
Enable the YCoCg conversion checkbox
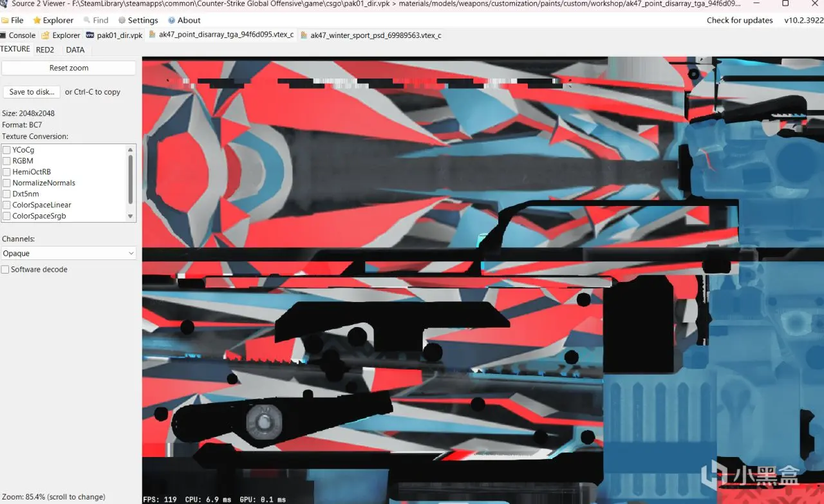coord(6,150)
